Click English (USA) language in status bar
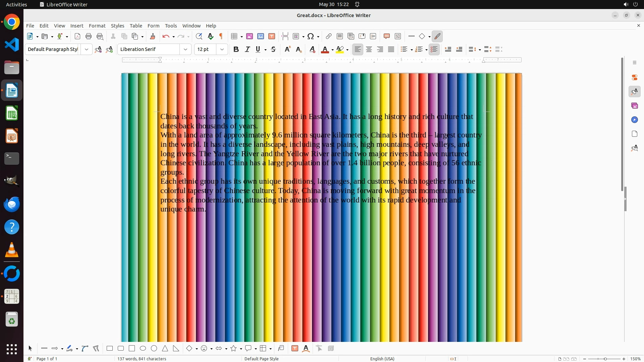The width and height of the screenshot is (644, 362). (x=382, y=359)
